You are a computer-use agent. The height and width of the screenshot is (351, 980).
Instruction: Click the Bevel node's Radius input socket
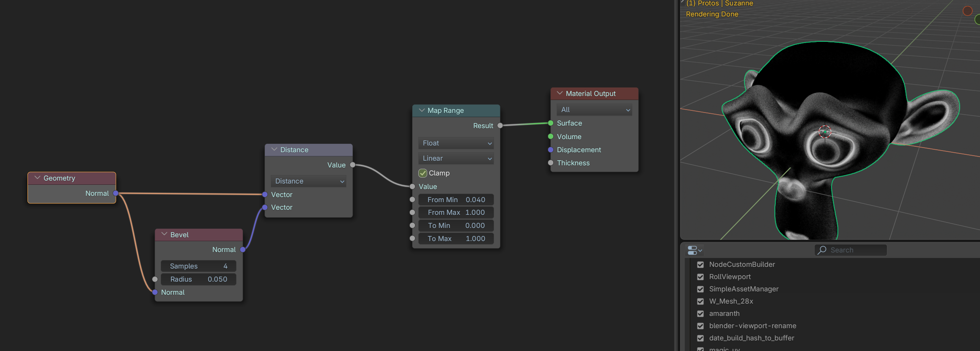click(155, 279)
